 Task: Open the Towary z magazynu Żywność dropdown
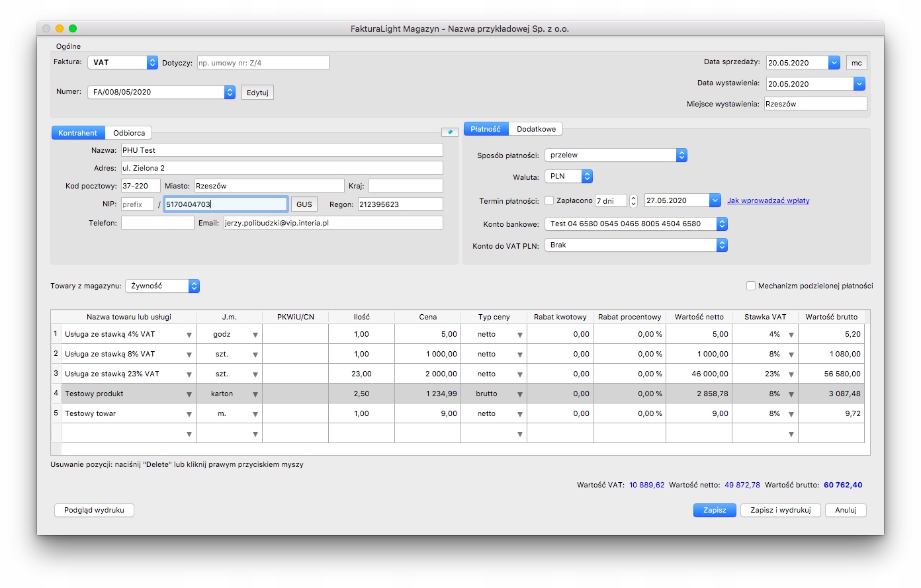coord(193,286)
